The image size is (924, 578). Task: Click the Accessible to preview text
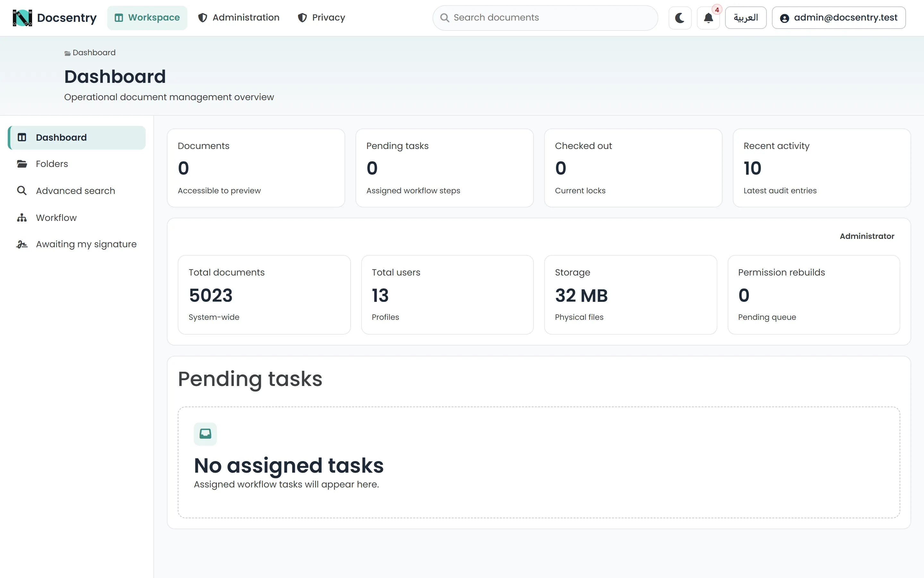point(219,190)
